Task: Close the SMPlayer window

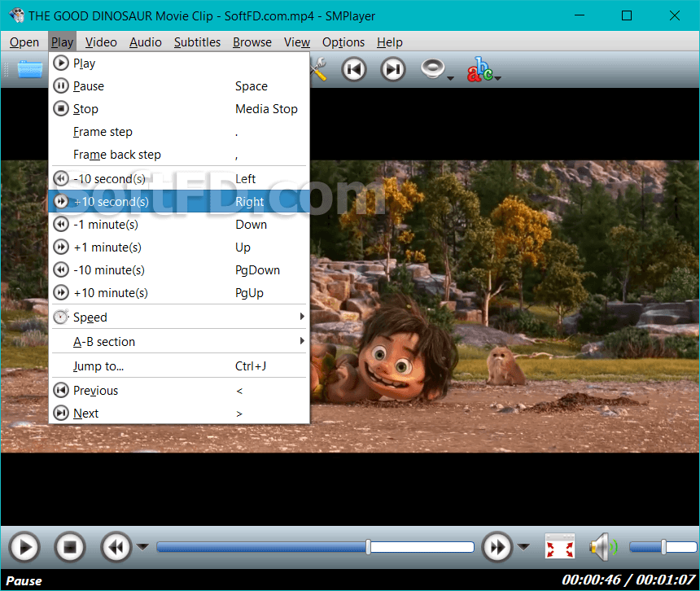Action: 675,15
